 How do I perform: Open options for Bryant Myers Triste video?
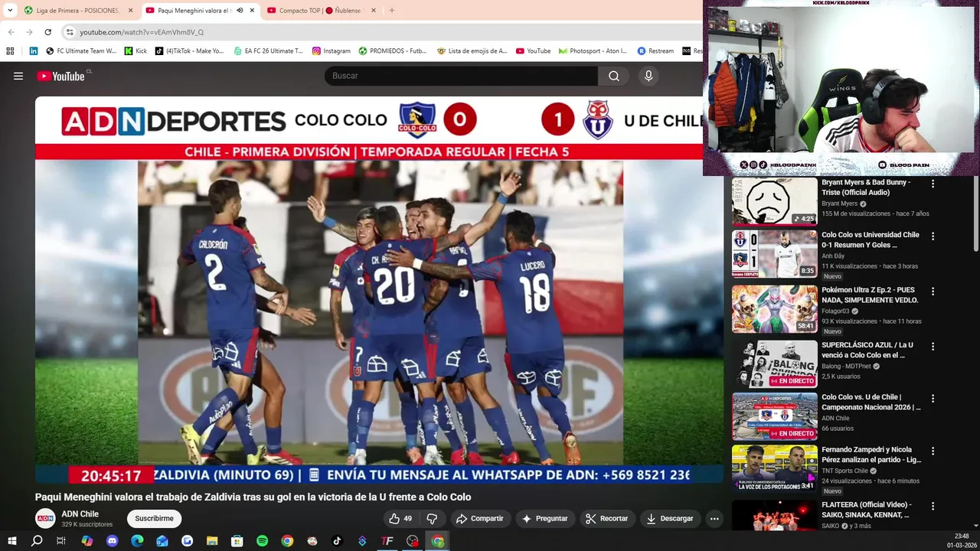(933, 184)
